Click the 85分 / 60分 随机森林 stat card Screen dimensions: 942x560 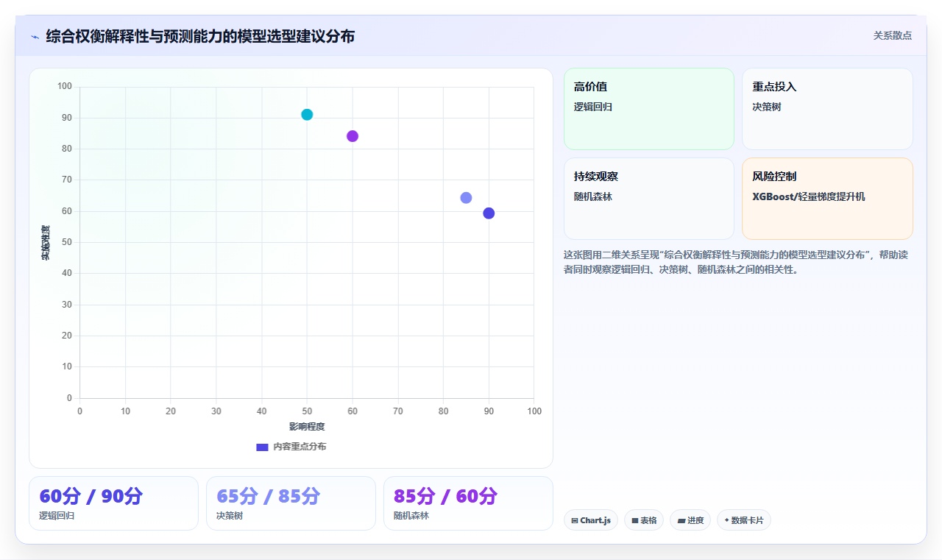pos(468,503)
